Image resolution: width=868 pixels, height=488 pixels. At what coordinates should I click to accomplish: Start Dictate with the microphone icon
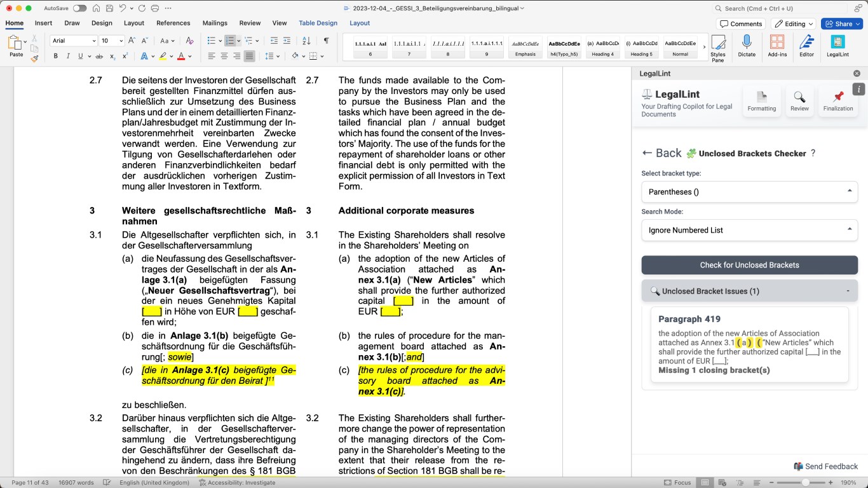pos(747,46)
